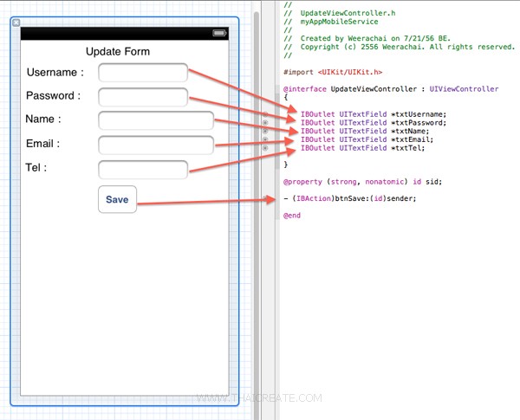Click the Tel text field
520x420 pixels.
click(x=143, y=170)
